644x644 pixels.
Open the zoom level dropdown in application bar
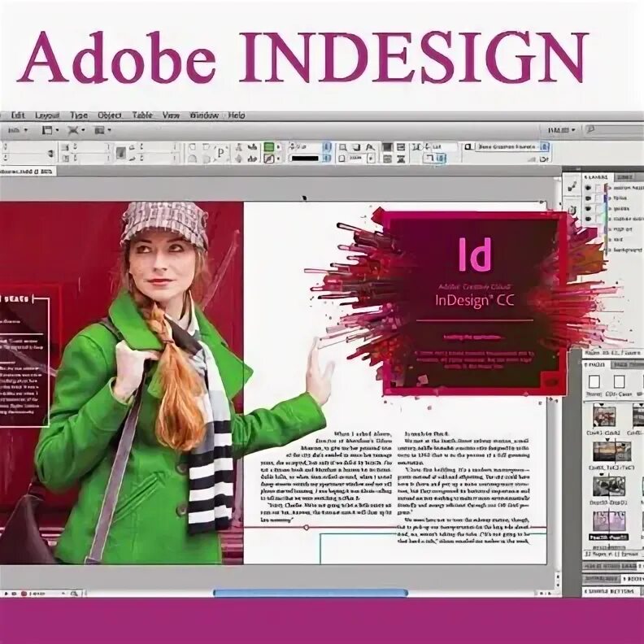point(18,130)
